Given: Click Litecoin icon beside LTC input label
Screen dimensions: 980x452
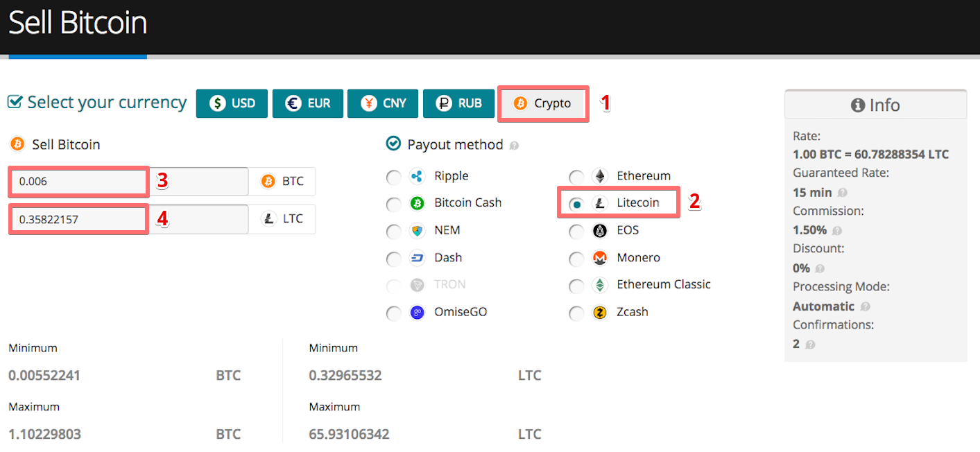Looking at the screenshot, I should click(x=268, y=219).
